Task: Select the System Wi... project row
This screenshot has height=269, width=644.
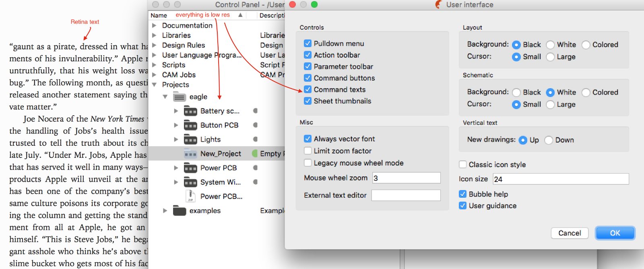Action: point(217,182)
